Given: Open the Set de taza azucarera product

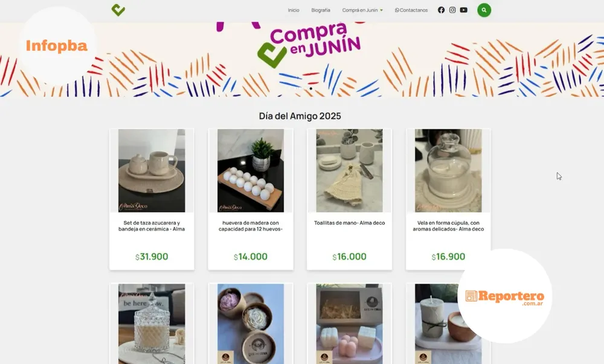Looking at the screenshot, I should coord(152,199).
